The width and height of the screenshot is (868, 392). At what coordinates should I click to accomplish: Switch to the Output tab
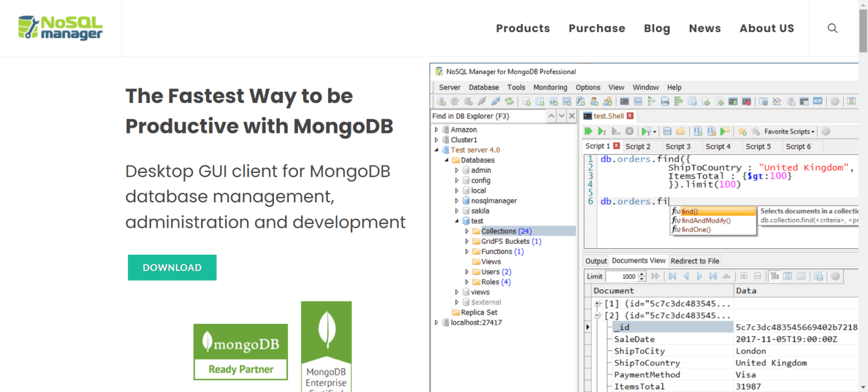coord(596,261)
